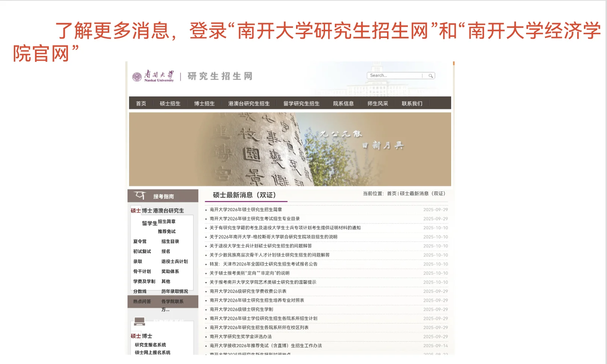Open the 首页 menu item
Viewport: 607px width, 364px height.
pyautogui.click(x=141, y=103)
